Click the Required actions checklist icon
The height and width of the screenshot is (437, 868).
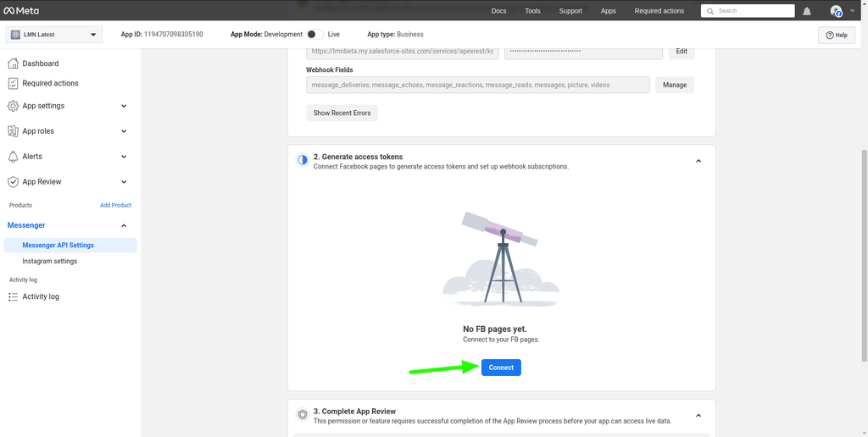coord(13,84)
